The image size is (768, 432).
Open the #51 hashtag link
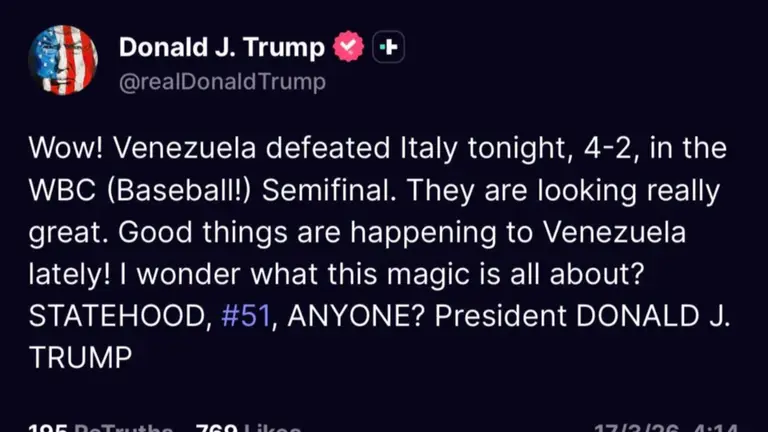(x=243, y=314)
